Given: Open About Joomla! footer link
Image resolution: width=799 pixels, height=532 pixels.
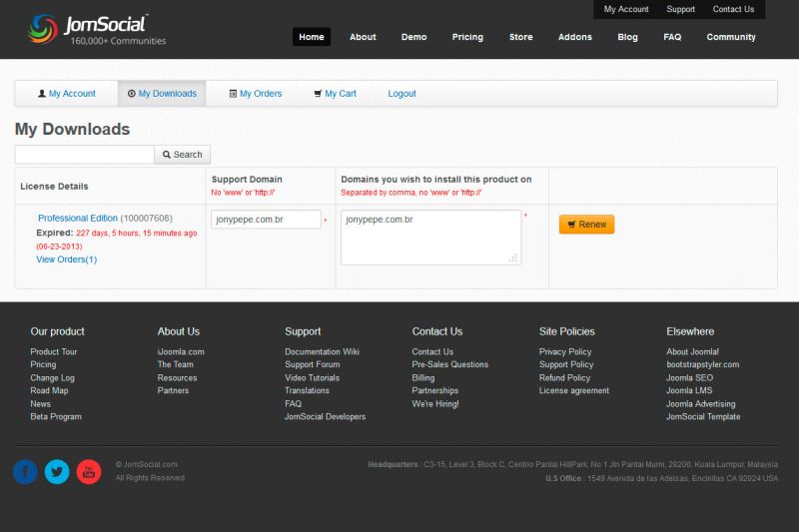Looking at the screenshot, I should pyautogui.click(x=692, y=351).
